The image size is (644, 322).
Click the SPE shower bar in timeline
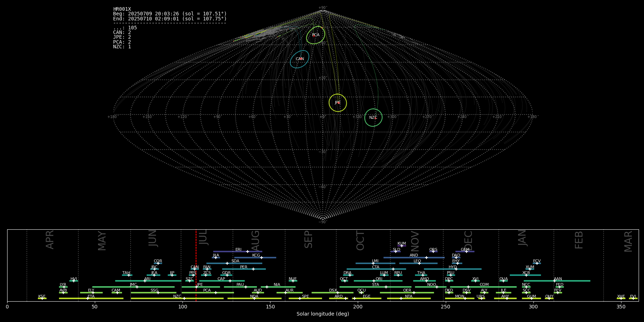click(305, 298)
